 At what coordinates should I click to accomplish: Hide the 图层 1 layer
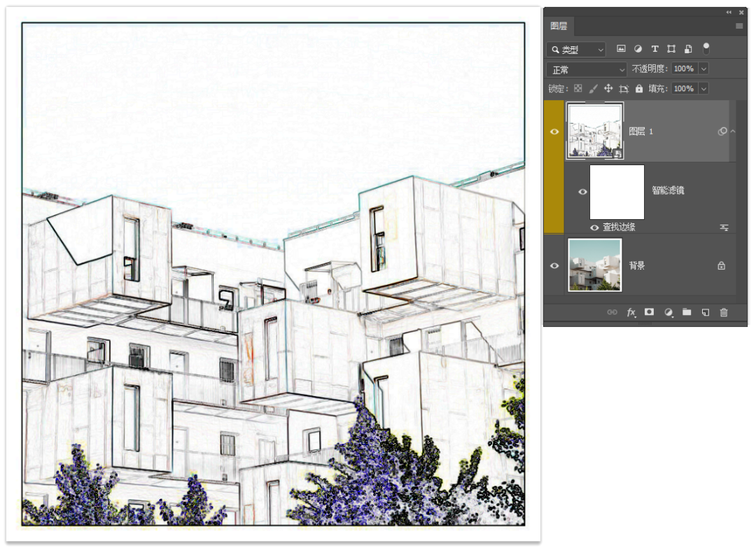pyautogui.click(x=555, y=132)
